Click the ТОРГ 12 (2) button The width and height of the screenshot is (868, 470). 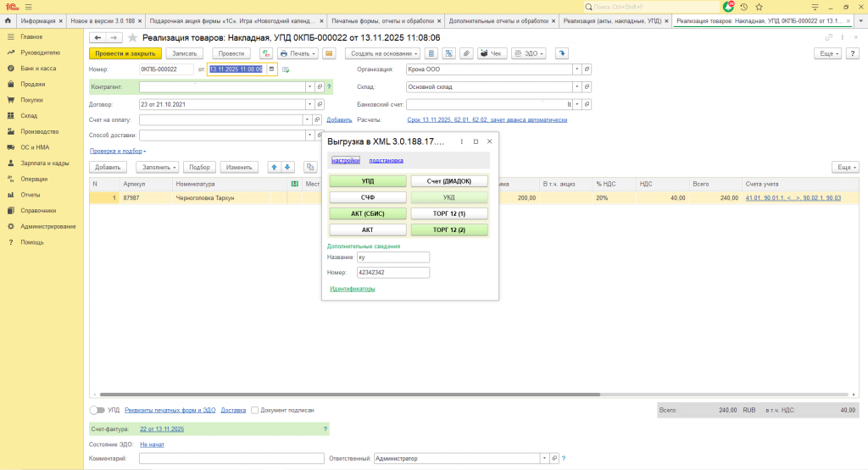click(x=449, y=229)
